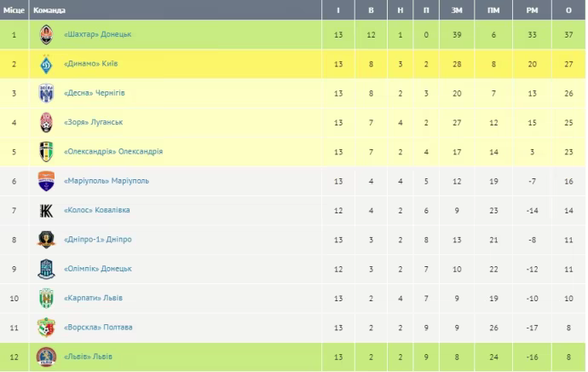Click the Kolos Kovalivka club logo
Screen dimensions: 588x372
[46, 211]
